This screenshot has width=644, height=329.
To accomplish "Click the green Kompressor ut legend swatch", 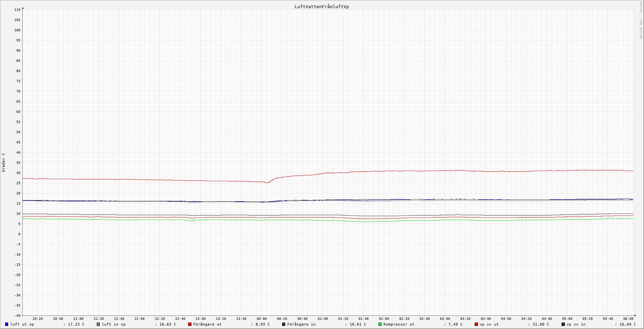I will (x=380, y=324).
